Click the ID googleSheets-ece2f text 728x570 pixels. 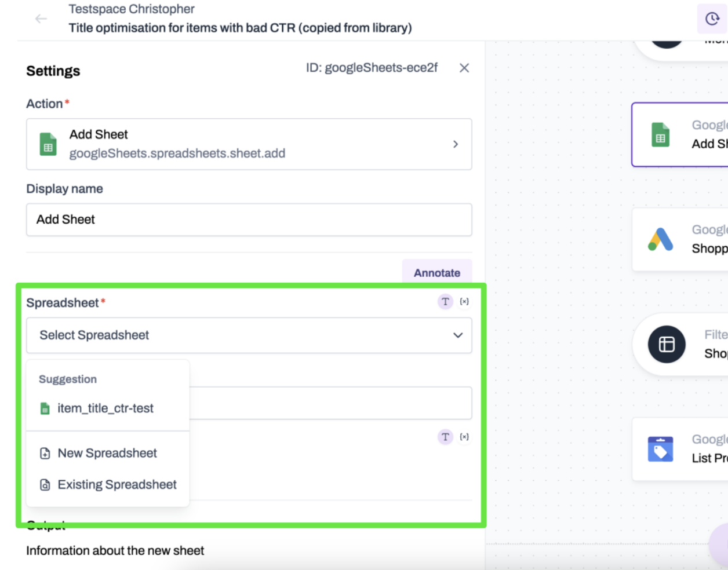click(x=372, y=68)
